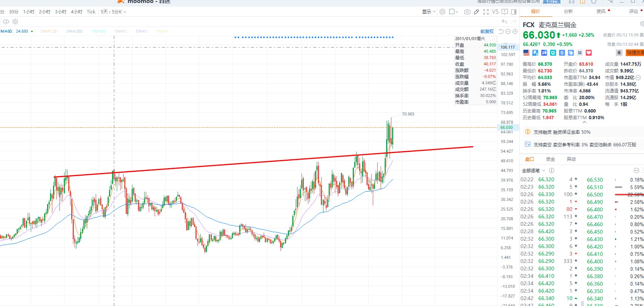Switch to the 分析 tab
Viewport: 644px width, 306px height.
pyautogui.click(x=568, y=12)
